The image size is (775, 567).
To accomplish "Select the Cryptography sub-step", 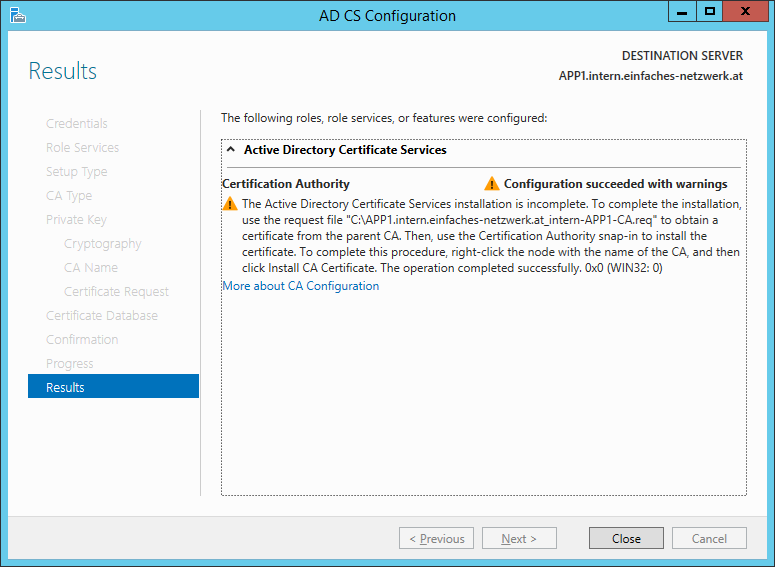I will coord(102,244).
